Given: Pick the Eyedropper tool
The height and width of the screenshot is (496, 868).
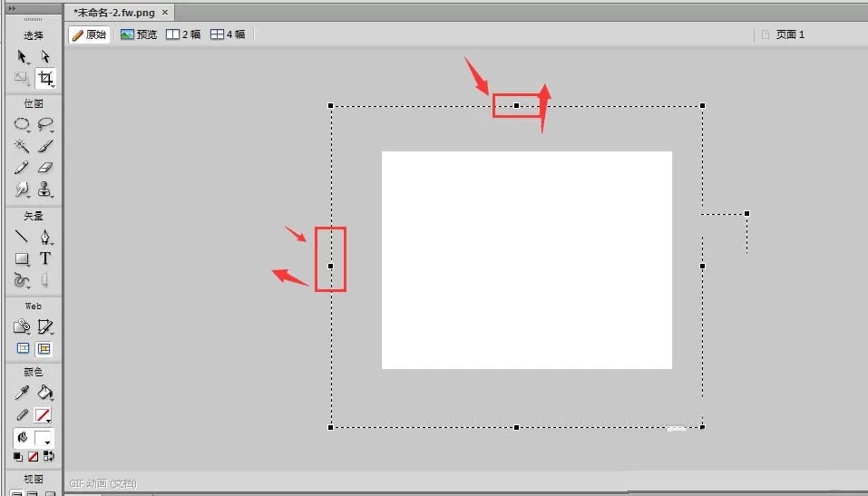Looking at the screenshot, I should [x=22, y=393].
